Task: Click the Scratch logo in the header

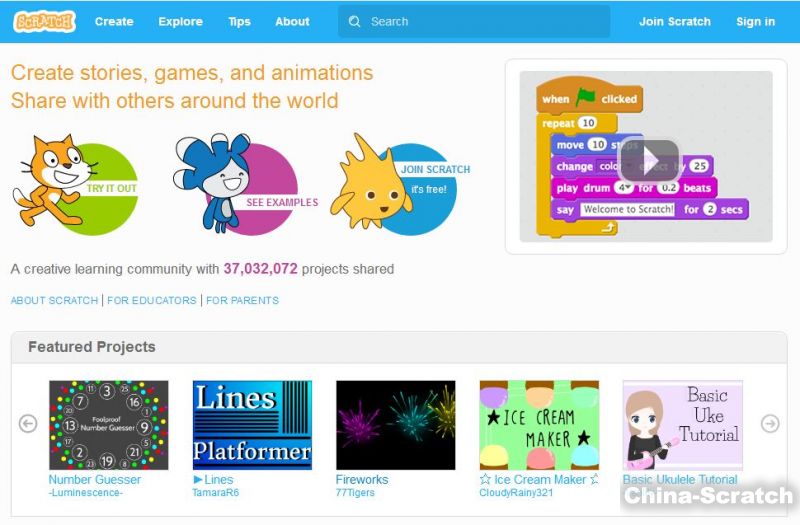Action: click(x=44, y=21)
